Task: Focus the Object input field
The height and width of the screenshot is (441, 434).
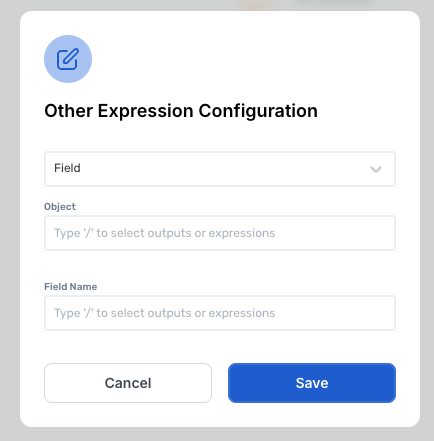Action: click(220, 233)
